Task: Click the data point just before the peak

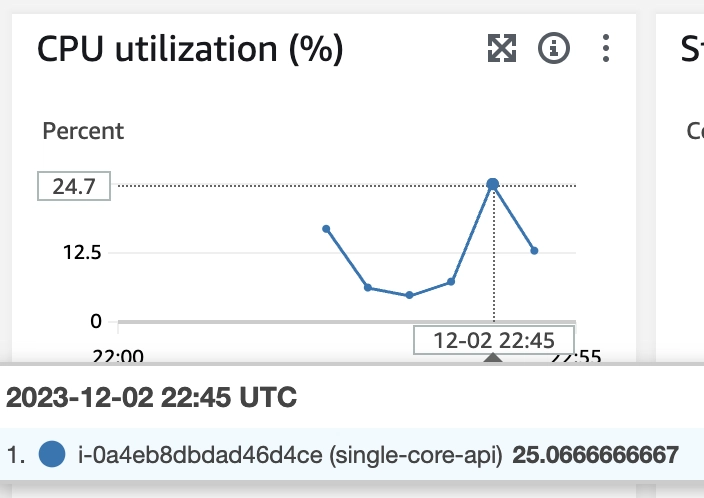Action: point(451,282)
